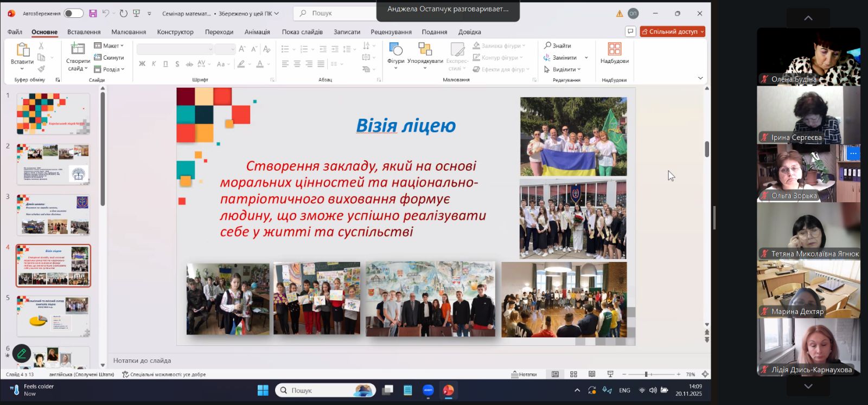
Task: Toggle normal view in status bar
Action: pos(555,374)
